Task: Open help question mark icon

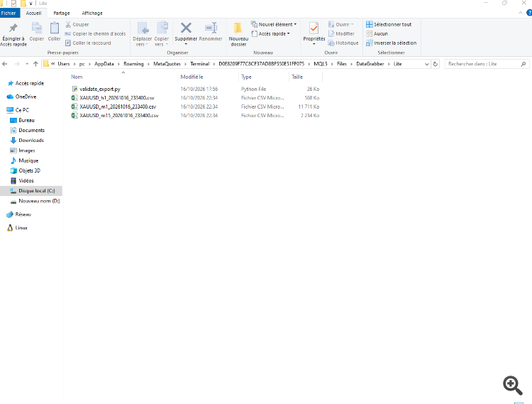Action: [x=529, y=13]
